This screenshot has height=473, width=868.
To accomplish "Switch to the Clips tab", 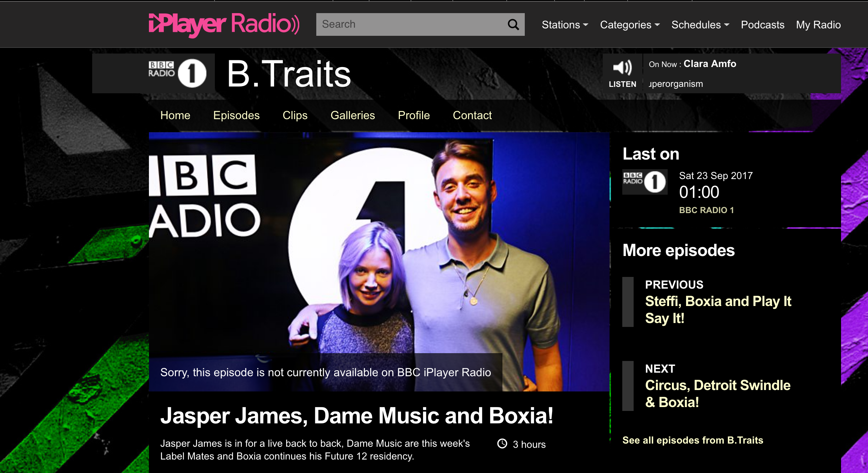I will 295,115.
